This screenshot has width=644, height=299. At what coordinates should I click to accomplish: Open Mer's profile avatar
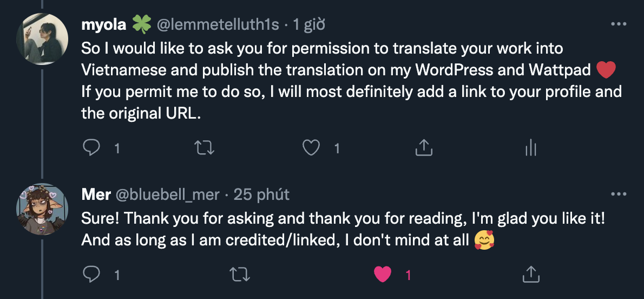coord(43,207)
